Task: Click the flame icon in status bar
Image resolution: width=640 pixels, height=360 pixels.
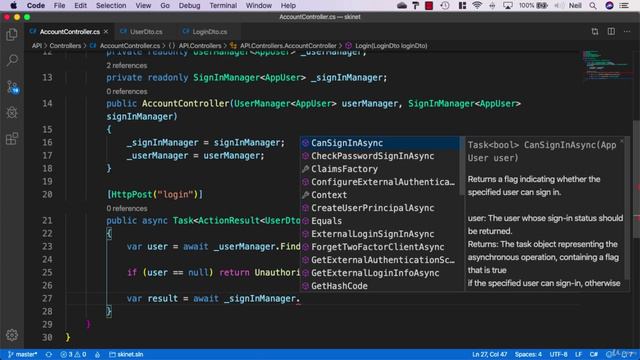Action: pyautogui.click(x=97, y=354)
